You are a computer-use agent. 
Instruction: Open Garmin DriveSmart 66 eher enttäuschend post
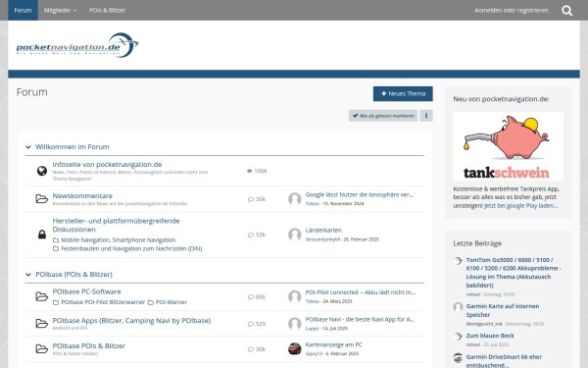click(504, 361)
